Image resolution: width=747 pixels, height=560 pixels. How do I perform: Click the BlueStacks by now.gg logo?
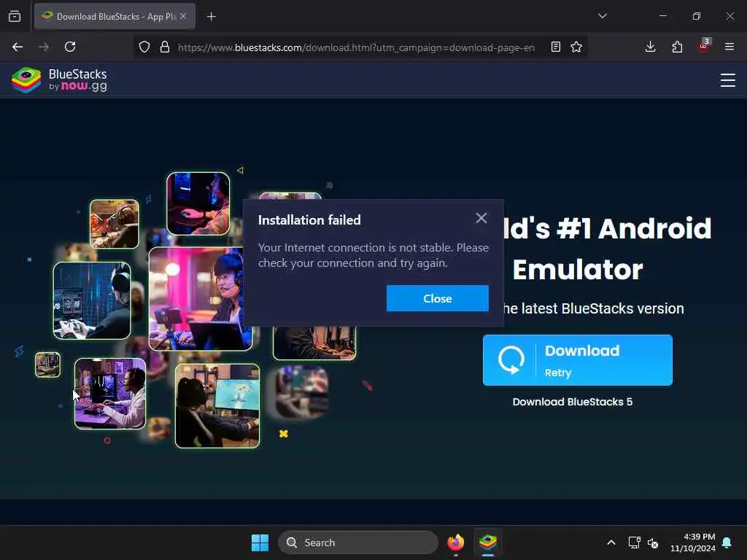[60, 80]
